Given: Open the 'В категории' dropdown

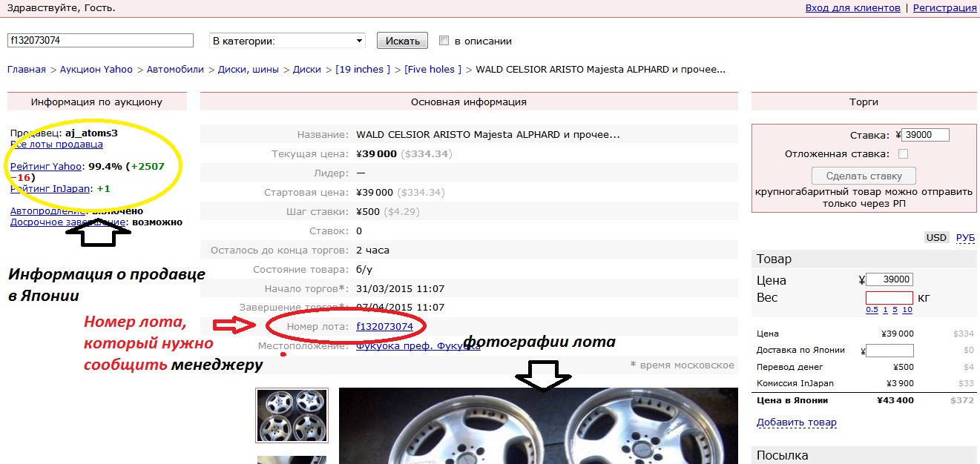Looking at the screenshot, I should pos(287,41).
